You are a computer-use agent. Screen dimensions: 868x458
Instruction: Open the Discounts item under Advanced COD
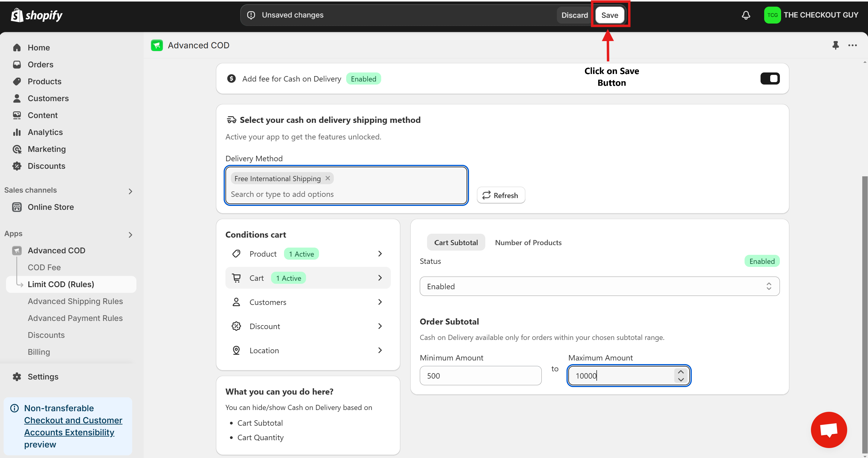46,335
